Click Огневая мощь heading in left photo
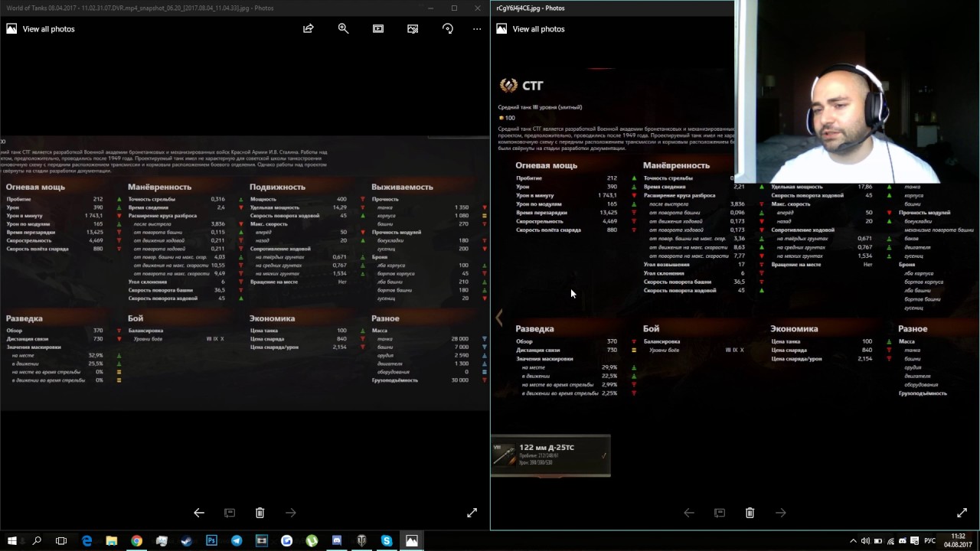The width and height of the screenshot is (980, 551). pyautogui.click(x=35, y=187)
